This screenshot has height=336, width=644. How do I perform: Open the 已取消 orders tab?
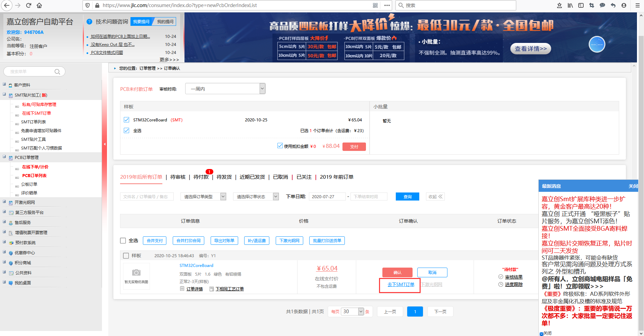(x=280, y=177)
